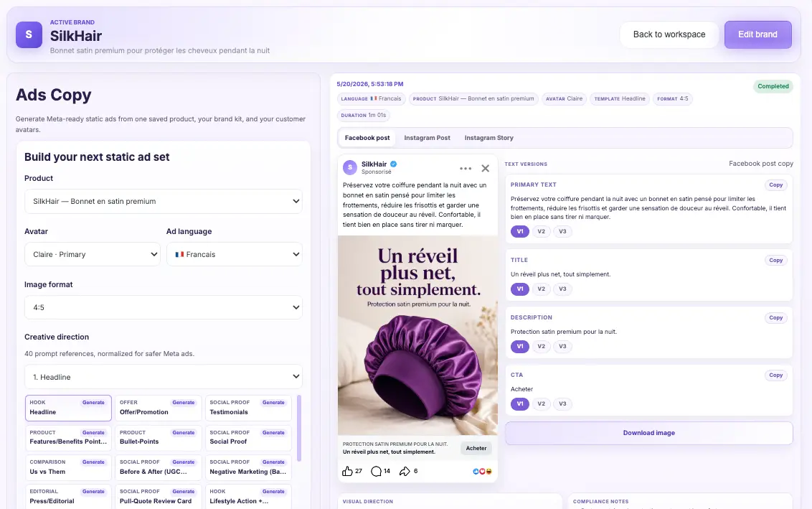Generate the Features/Benefits Point template

[x=93, y=433]
